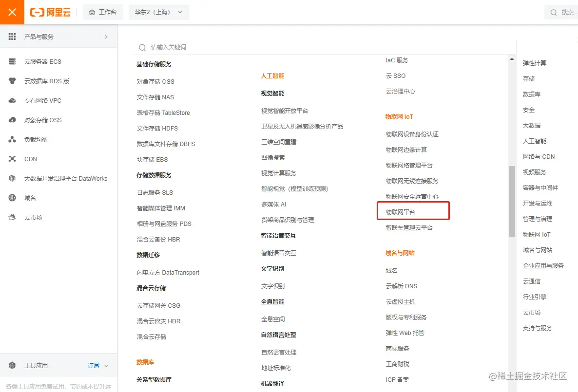Viewport: 578px width, 392px height.
Task: Open 图像搜索 link
Action: pos(273,158)
